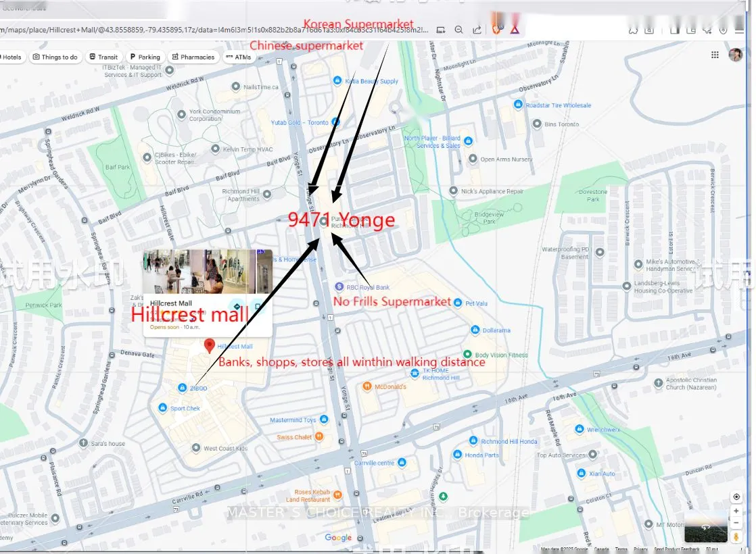
Task: Click the Bins Toronto map marker
Action: coord(537,124)
